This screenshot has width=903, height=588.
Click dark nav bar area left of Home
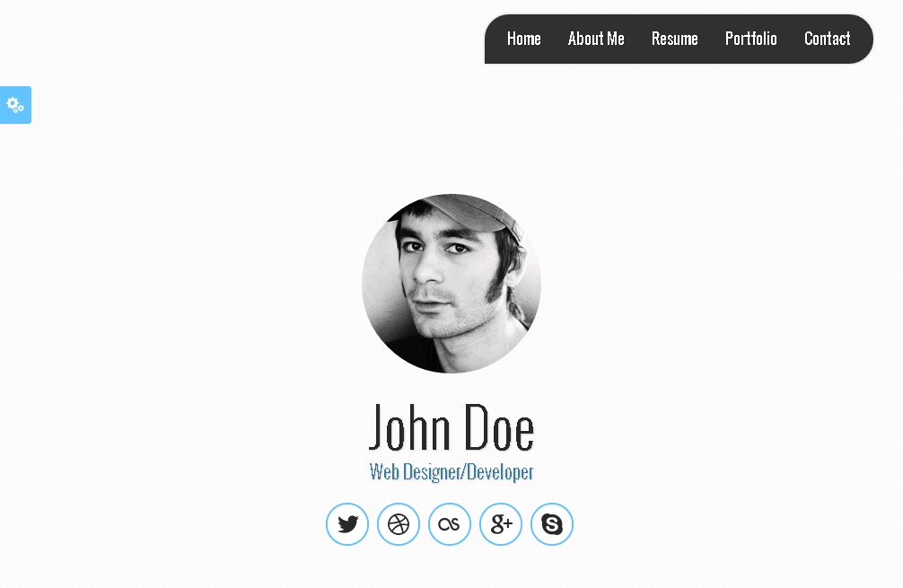click(x=495, y=39)
